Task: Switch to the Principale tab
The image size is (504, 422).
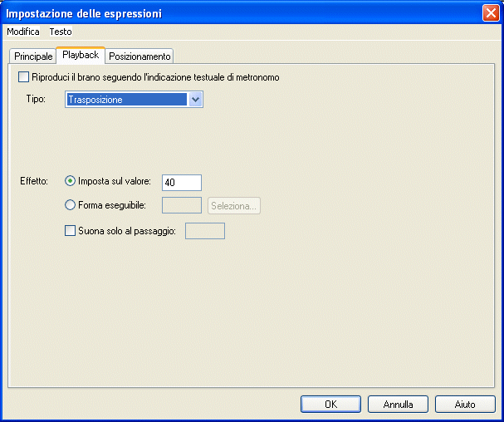Action: pos(33,56)
